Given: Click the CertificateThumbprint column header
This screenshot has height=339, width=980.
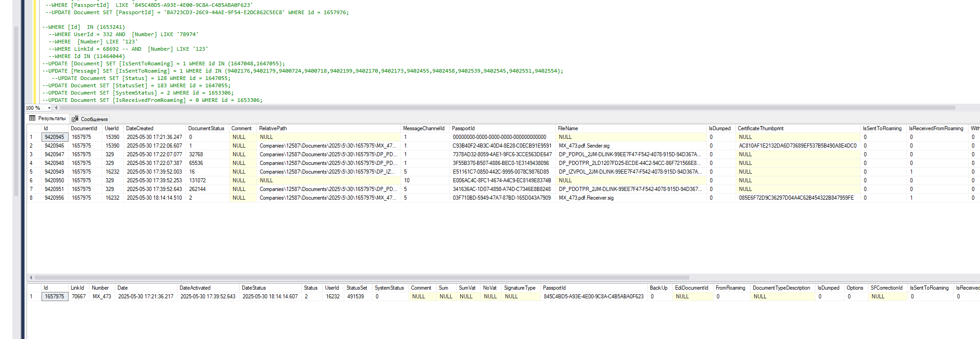Looking at the screenshot, I should click(760, 128).
